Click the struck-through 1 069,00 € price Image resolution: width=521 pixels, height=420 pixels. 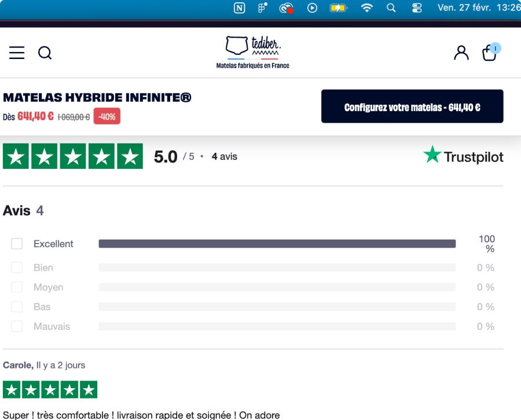[74, 117]
